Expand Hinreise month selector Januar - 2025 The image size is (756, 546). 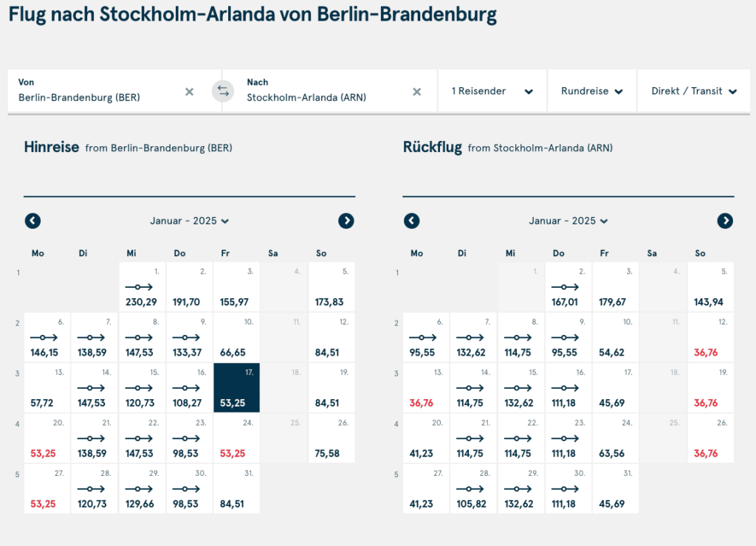click(190, 221)
